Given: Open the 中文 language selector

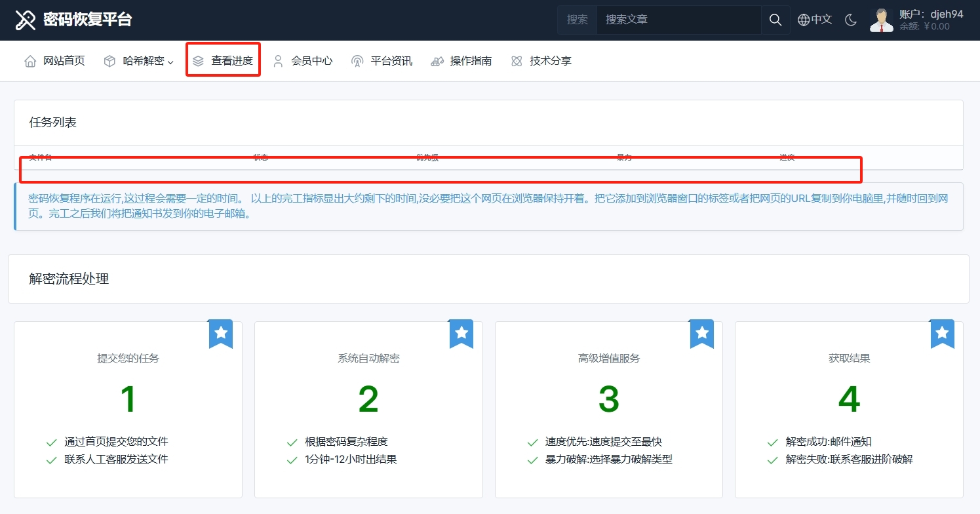Looking at the screenshot, I should 821,20.
